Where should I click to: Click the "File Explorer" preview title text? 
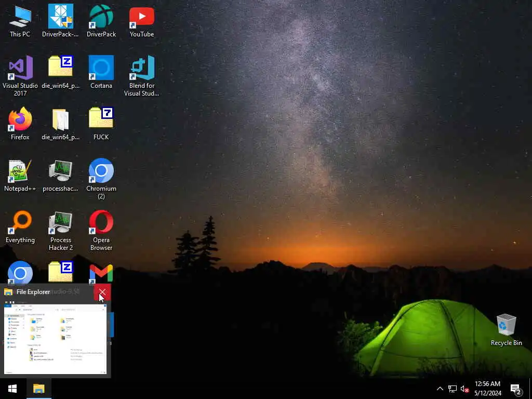[33, 292]
